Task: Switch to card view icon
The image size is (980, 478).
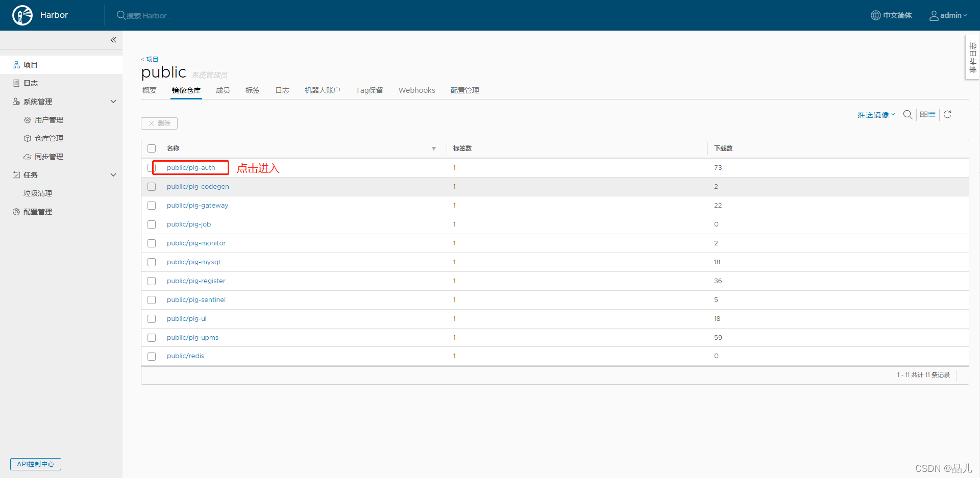Action: coord(924,114)
